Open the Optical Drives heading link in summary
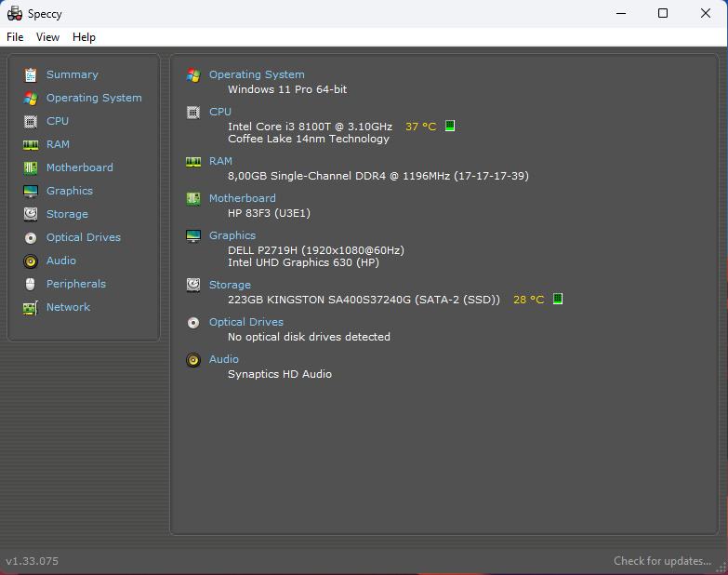The height and width of the screenshot is (575, 728). tap(246, 322)
